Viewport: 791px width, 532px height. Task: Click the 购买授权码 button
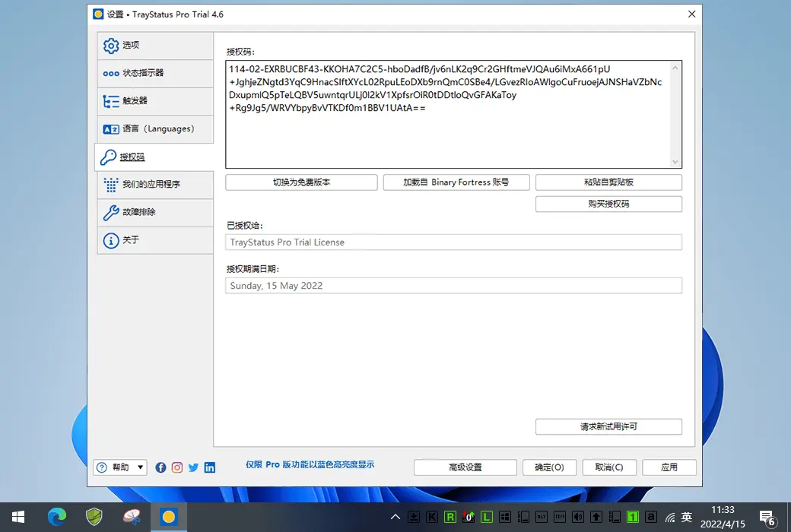pos(608,204)
